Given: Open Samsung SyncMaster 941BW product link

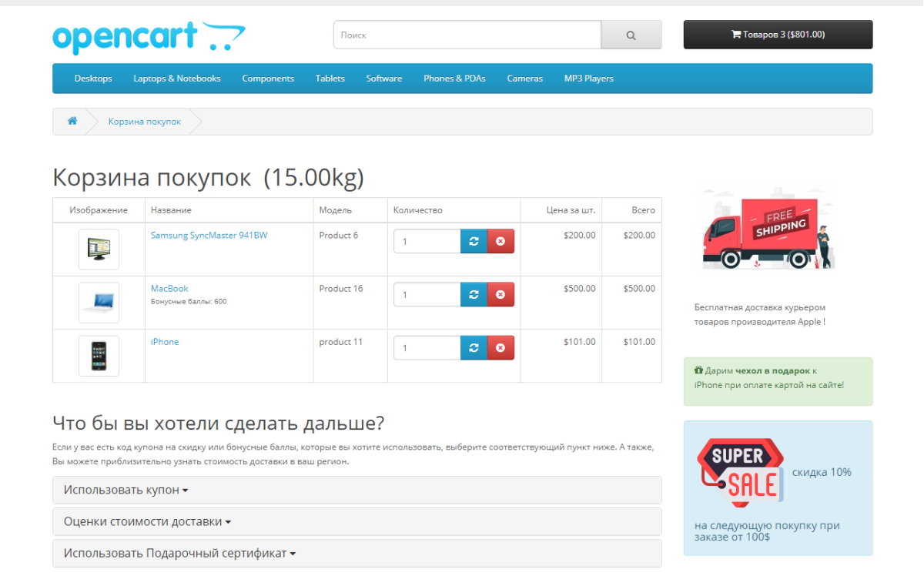Looking at the screenshot, I should tap(209, 236).
